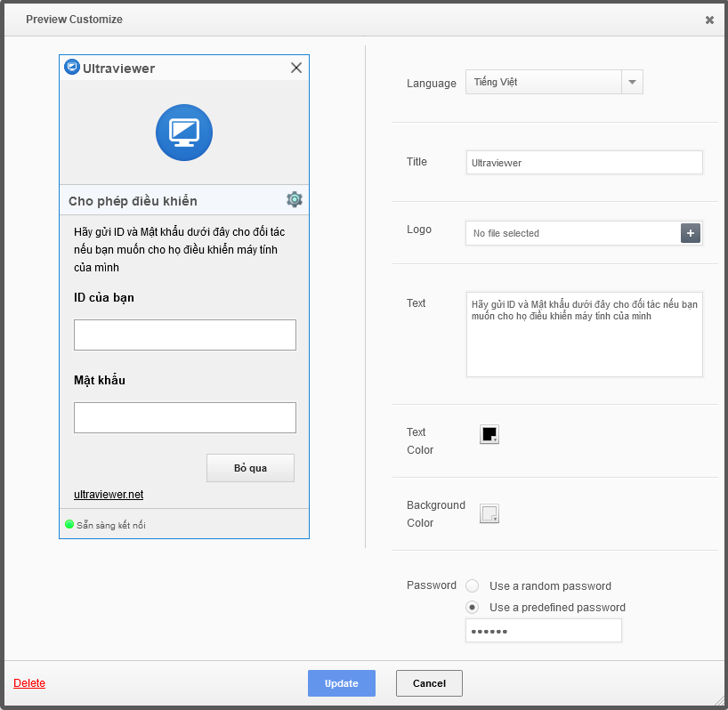Click the large blue monitor logo in preview
The image size is (728, 710).
(x=184, y=133)
